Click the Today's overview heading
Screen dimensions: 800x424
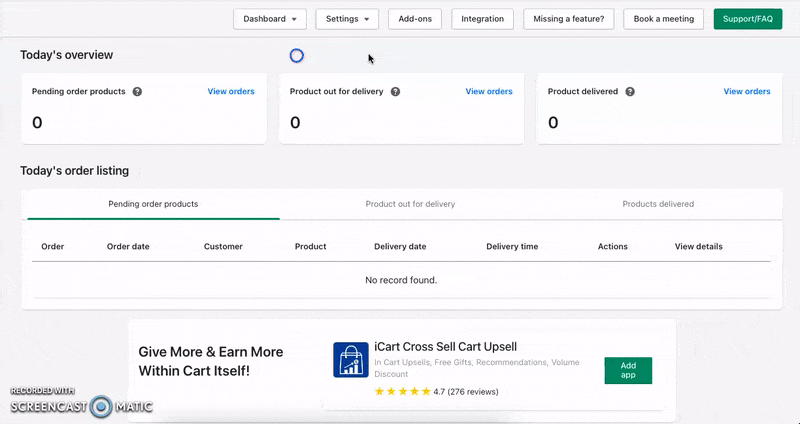point(66,55)
